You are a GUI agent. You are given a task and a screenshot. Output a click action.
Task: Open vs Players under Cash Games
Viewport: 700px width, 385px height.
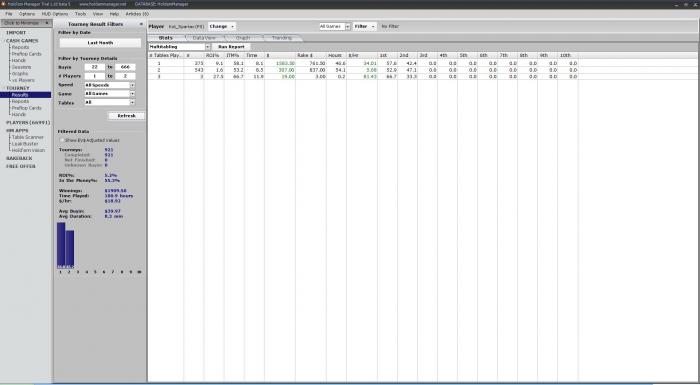23,80
